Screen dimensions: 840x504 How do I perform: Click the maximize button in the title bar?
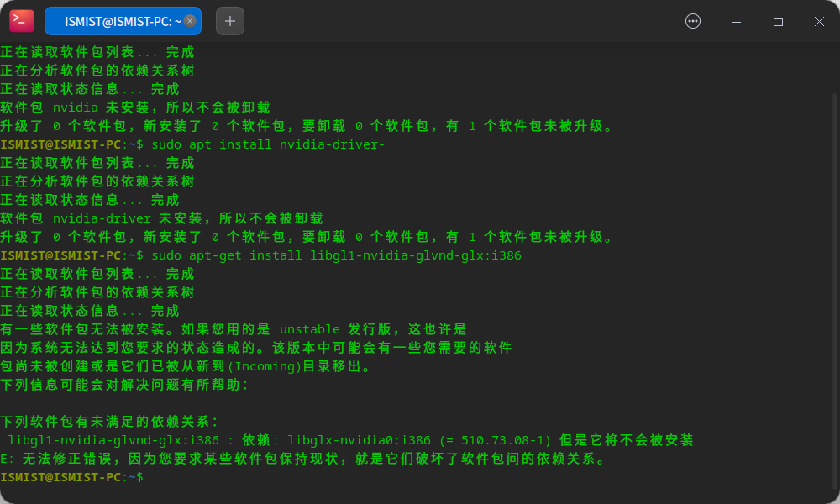[x=777, y=21]
